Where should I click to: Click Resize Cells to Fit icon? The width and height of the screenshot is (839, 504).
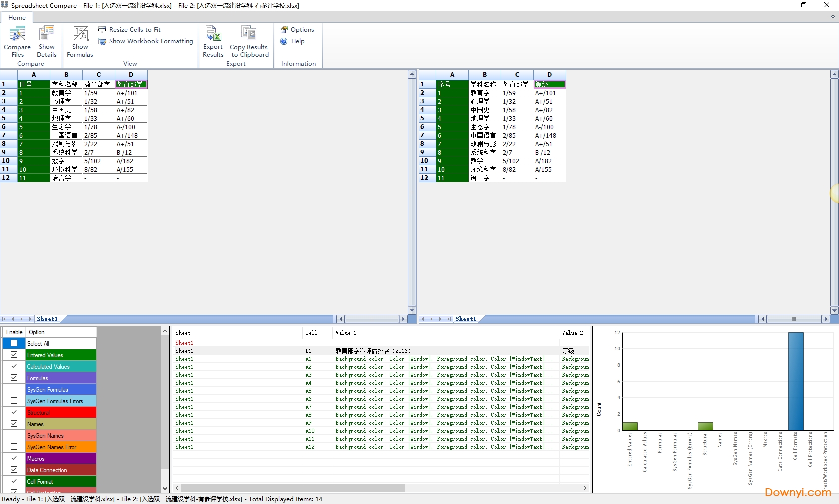coord(102,30)
